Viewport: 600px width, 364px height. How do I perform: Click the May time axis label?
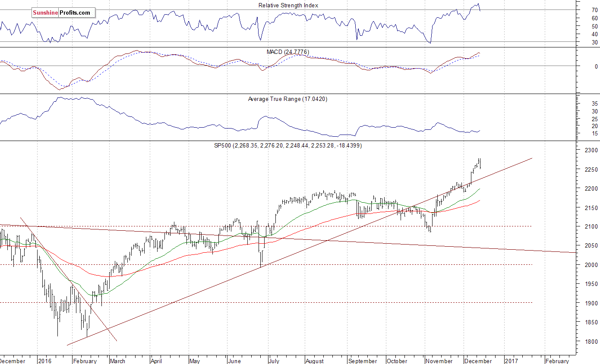(x=196, y=361)
